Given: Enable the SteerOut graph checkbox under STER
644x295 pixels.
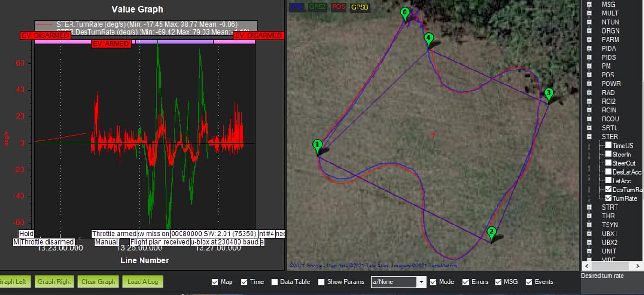Looking at the screenshot, I should (609, 163).
